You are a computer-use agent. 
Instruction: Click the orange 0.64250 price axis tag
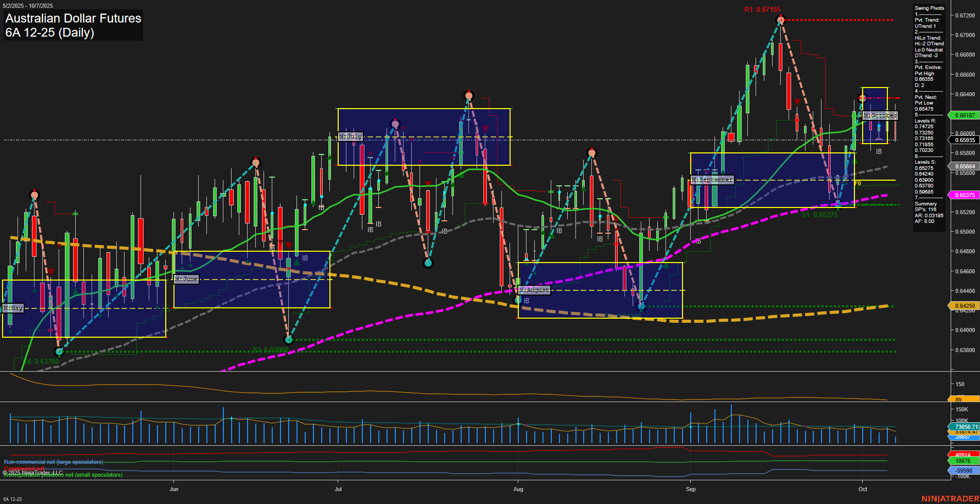[x=964, y=306]
